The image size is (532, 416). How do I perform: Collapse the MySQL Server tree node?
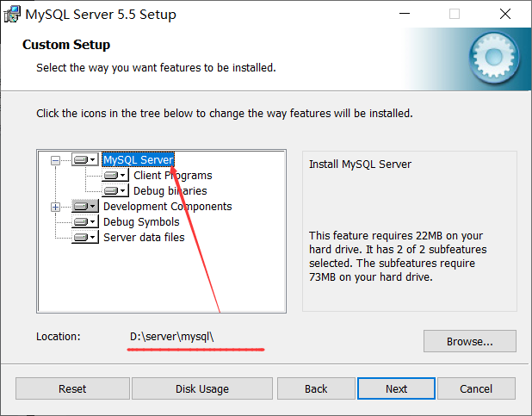pos(55,160)
